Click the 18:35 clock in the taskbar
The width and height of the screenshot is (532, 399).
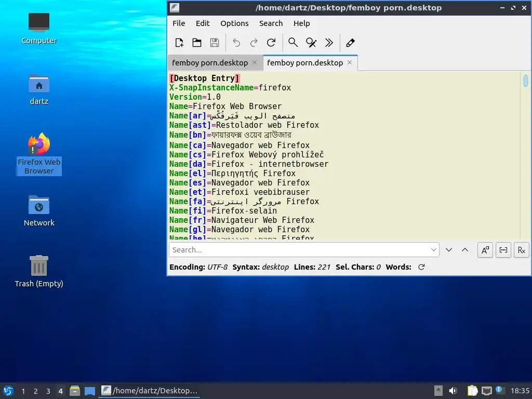click(520, 391)
